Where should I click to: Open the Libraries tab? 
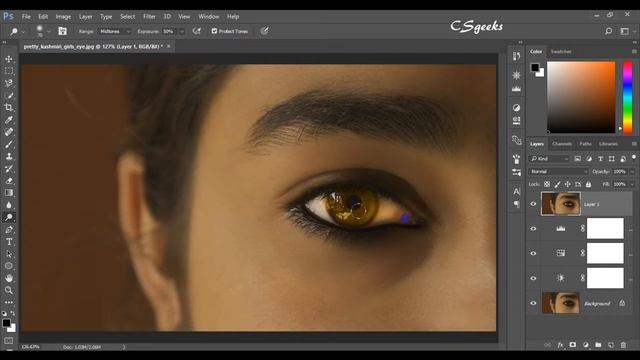[608, 144]
